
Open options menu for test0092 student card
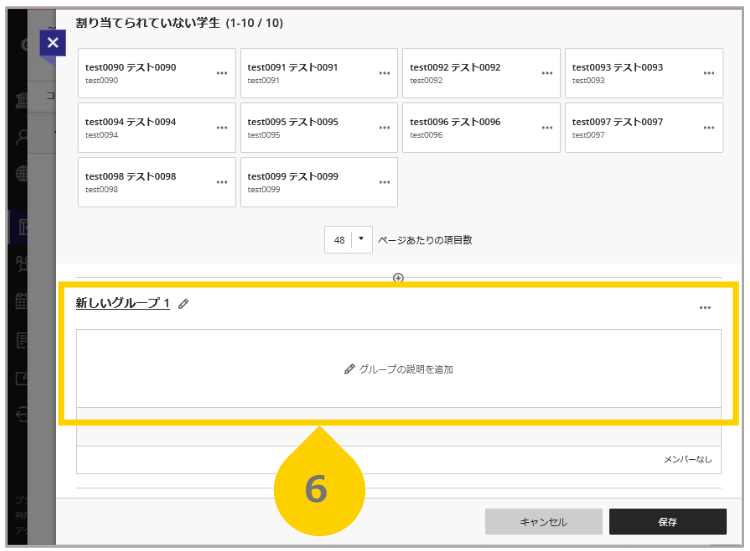[x=547, y=73]
